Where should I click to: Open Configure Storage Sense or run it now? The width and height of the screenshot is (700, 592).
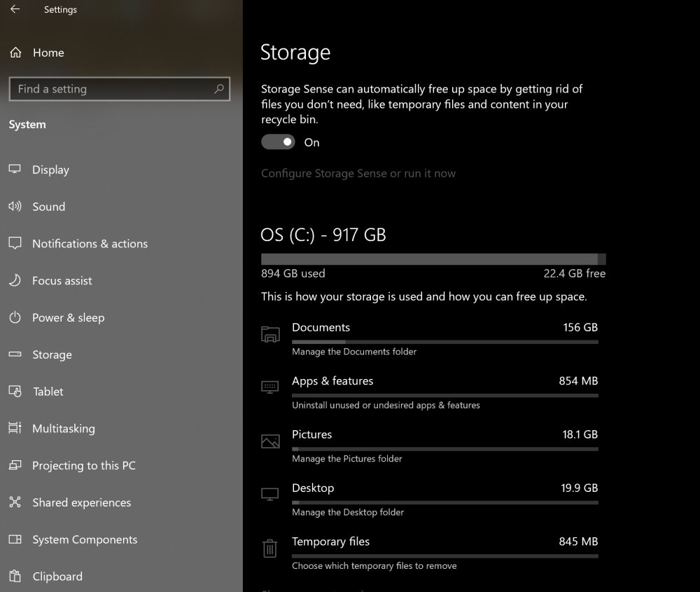point(358,174)
